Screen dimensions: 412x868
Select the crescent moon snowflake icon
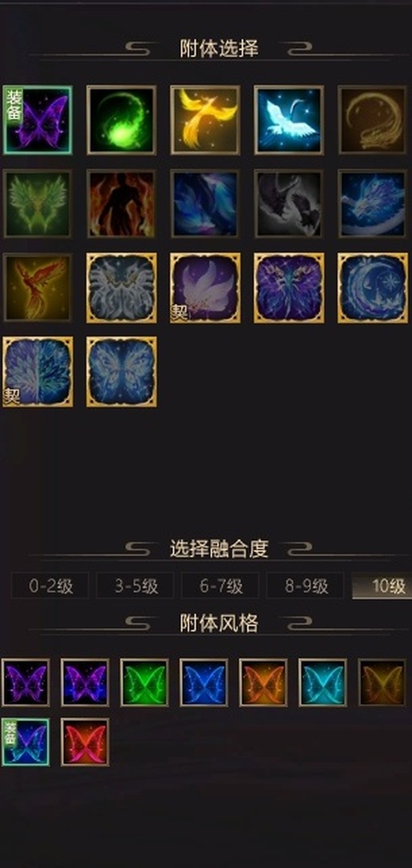[x=373, y=288]
